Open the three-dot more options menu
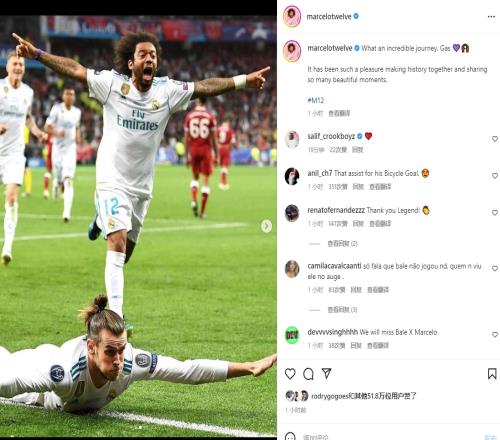 (491, 17)
